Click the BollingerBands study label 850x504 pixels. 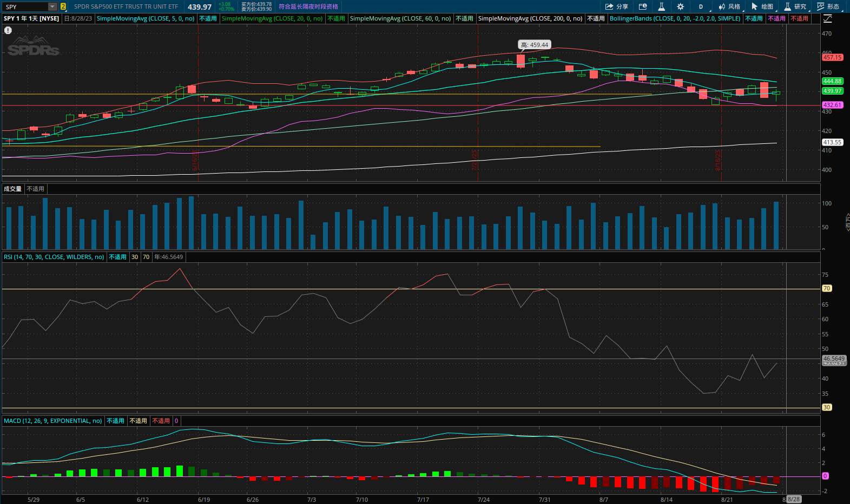(675, 18)
